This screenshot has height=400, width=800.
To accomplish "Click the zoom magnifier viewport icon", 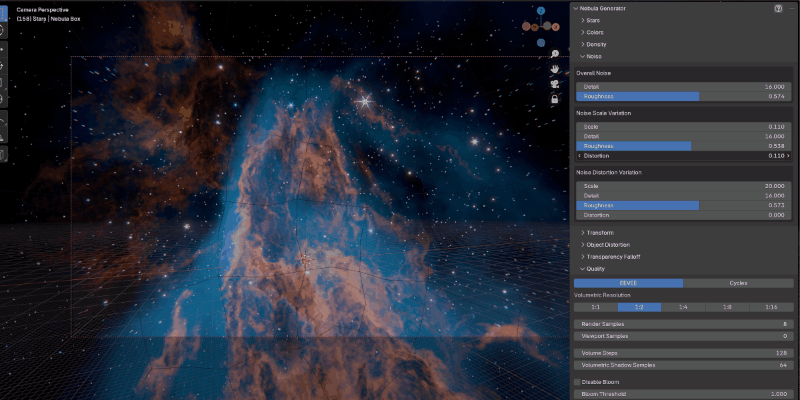I will pyautogui.click(x=555, y=54).
